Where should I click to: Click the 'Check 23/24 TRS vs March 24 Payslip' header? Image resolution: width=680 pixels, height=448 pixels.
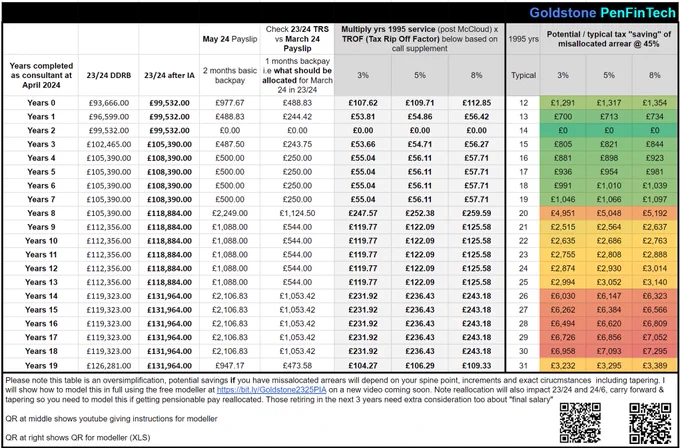(297, 39)
